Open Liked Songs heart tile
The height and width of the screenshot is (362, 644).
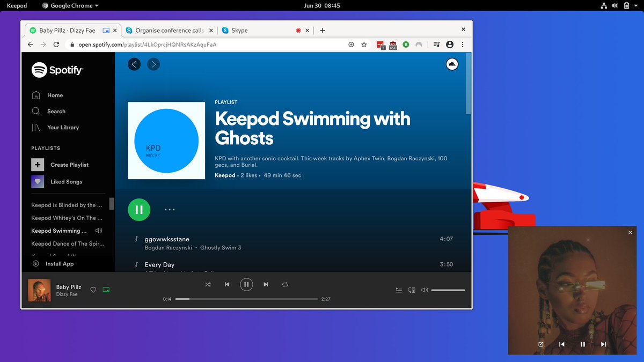coord(38,181)
